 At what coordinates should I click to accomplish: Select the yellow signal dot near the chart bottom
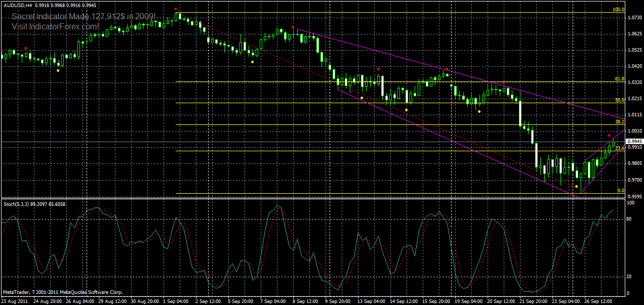coord(576,186)
